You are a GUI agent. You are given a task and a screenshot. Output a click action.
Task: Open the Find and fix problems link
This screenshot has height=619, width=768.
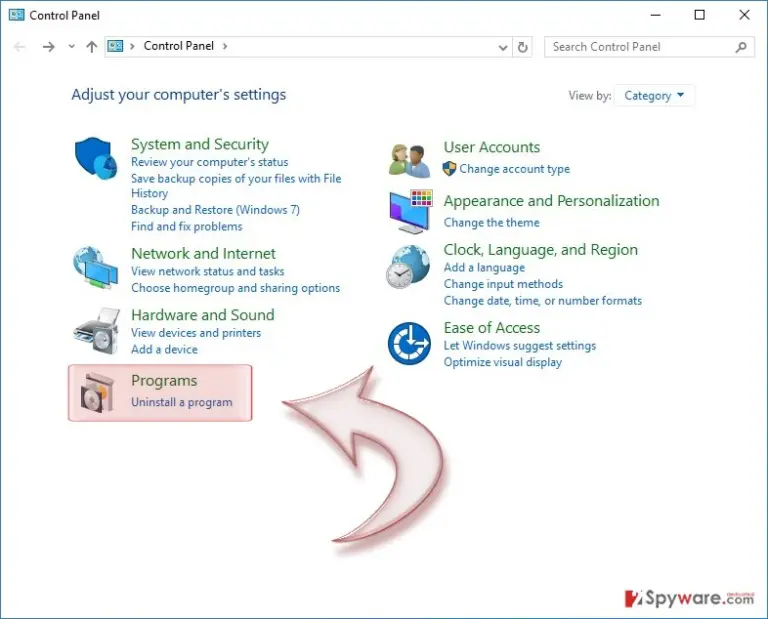point(187,226)
